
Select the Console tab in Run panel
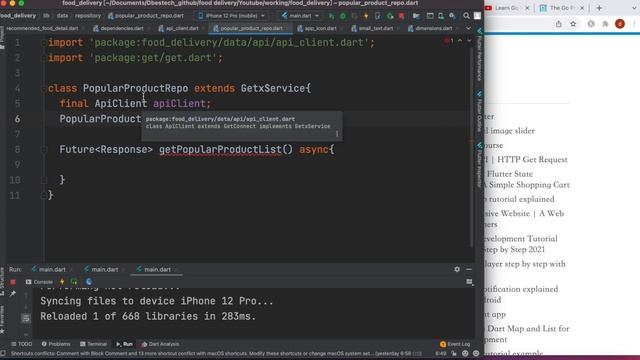point(39,282)
